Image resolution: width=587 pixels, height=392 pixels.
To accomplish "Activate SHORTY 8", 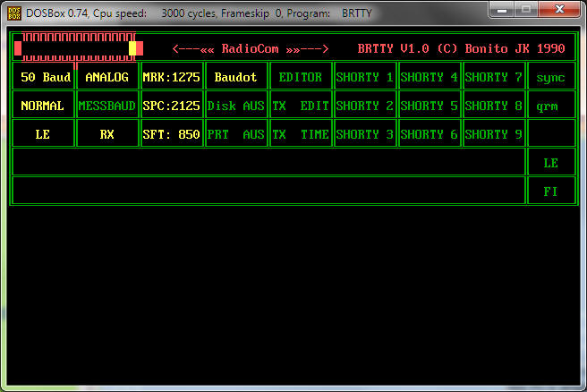I will [x=494, y=106].
